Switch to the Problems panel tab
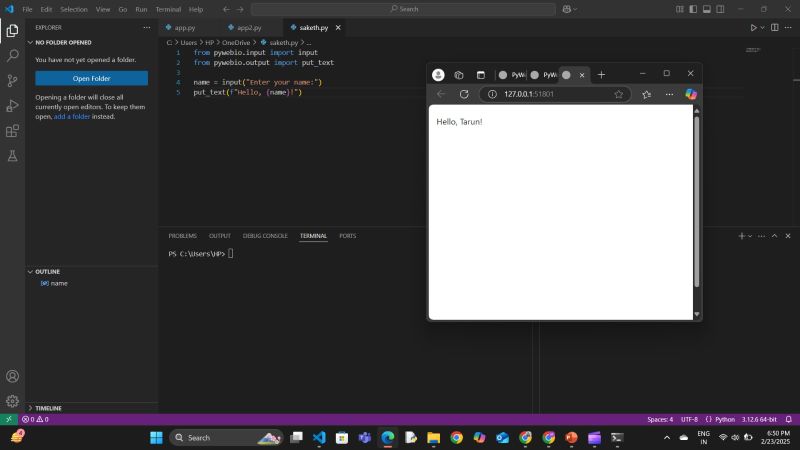800x450 pixels. [x=182, y=236]
